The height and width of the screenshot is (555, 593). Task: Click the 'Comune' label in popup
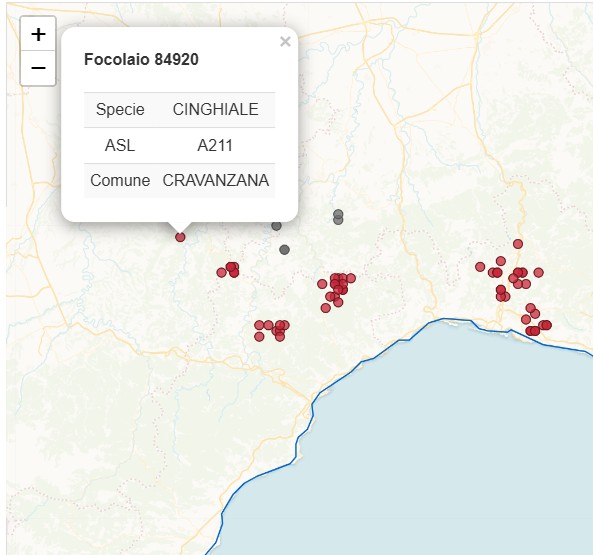coord(120,181)
